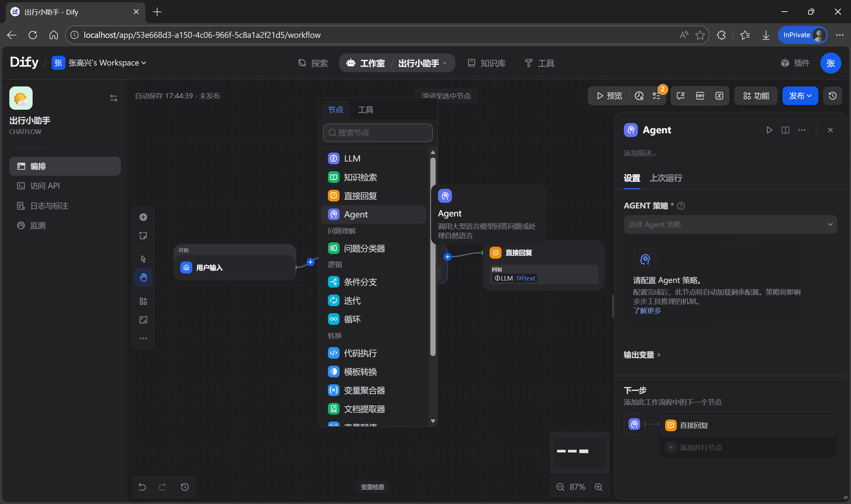Click the zoom in magnifier

599,487
